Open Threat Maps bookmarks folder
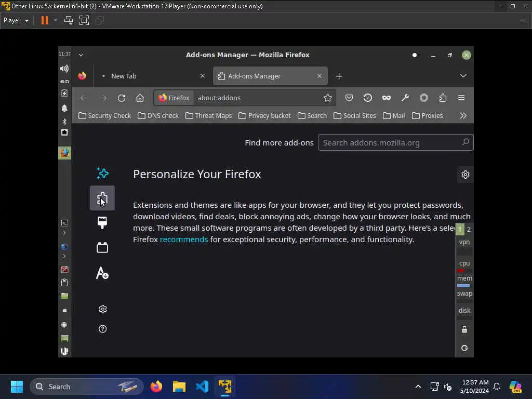Viewport: 532px width, 399px height. click(x=209, y=116)
